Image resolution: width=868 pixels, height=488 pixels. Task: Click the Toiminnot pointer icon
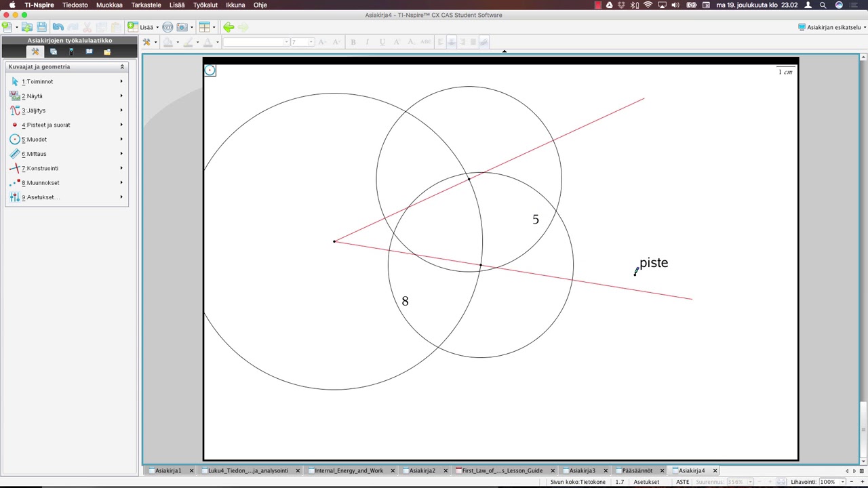tap(15, 81)
